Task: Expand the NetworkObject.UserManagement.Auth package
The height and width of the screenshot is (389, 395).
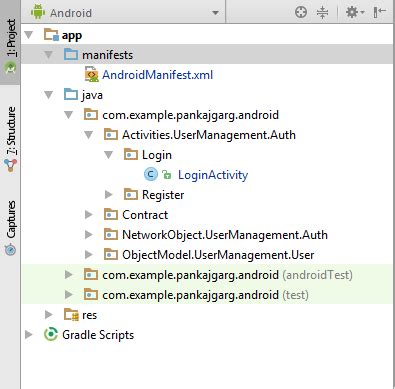Action: pos(89,235)
